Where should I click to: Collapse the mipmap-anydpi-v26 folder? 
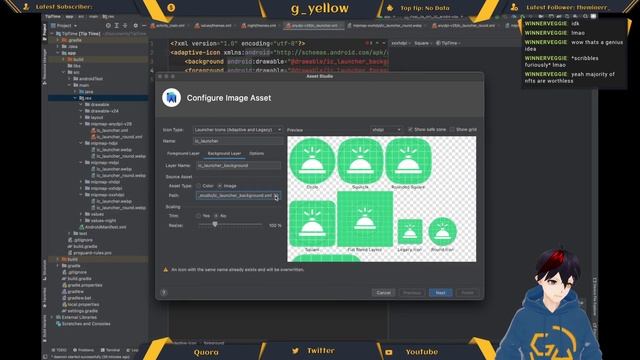(x=81, y=124)
